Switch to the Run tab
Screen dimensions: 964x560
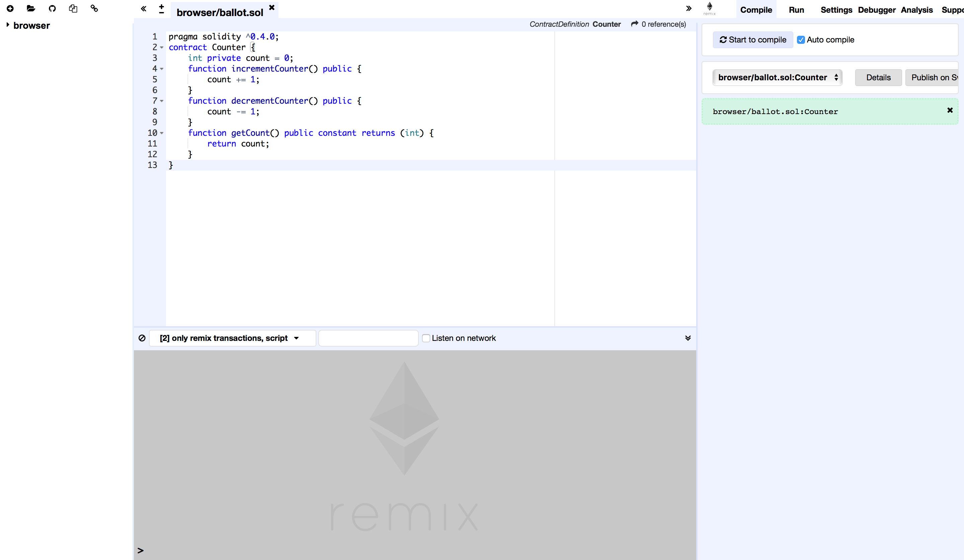point(796,10)
